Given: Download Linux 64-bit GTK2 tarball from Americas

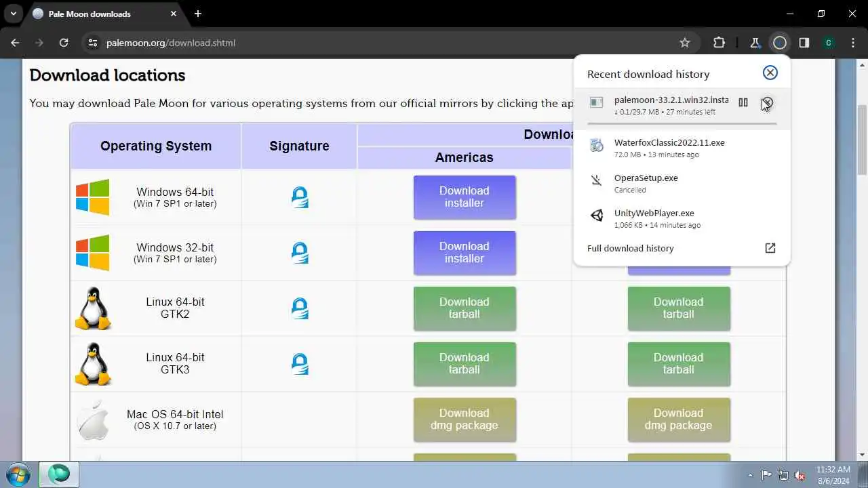Looking at the screenshot, I should 465,308.
